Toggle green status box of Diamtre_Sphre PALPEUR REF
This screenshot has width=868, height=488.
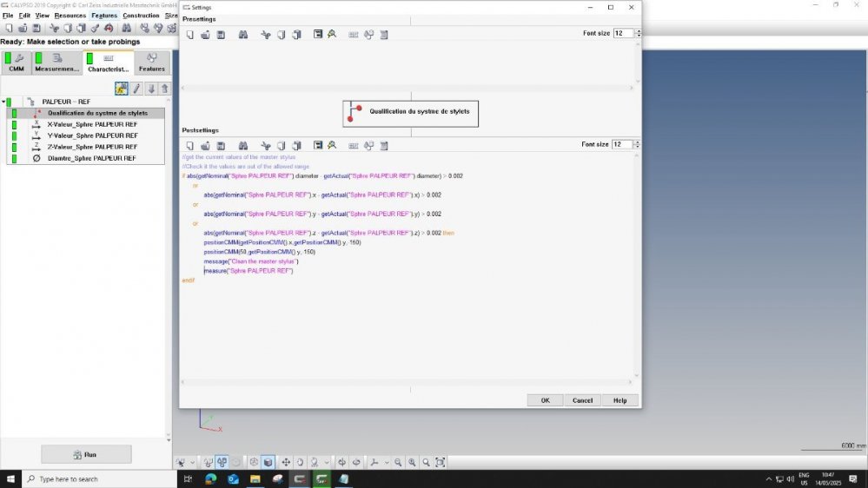tap(14, 158)
